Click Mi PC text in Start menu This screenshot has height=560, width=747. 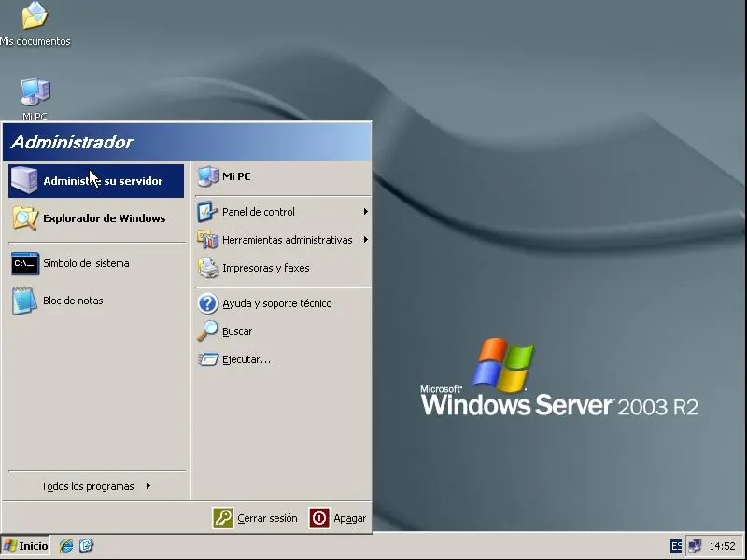(x=236, y=176)
